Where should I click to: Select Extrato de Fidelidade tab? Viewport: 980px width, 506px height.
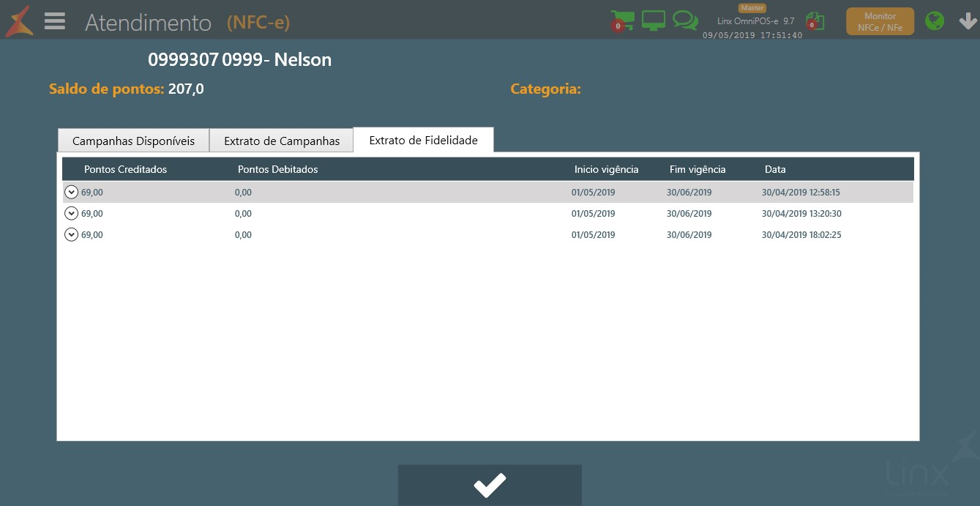click(x=423, y=140)
